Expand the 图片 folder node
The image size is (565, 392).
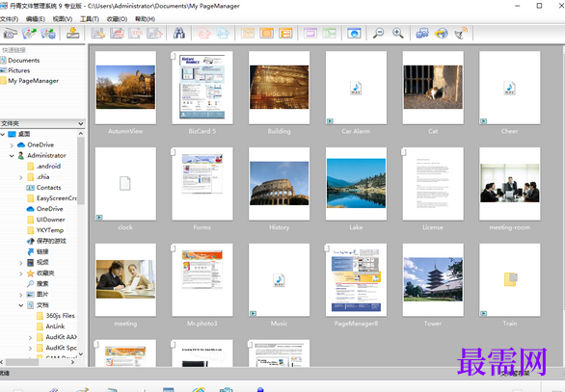[x=21, y=295]
